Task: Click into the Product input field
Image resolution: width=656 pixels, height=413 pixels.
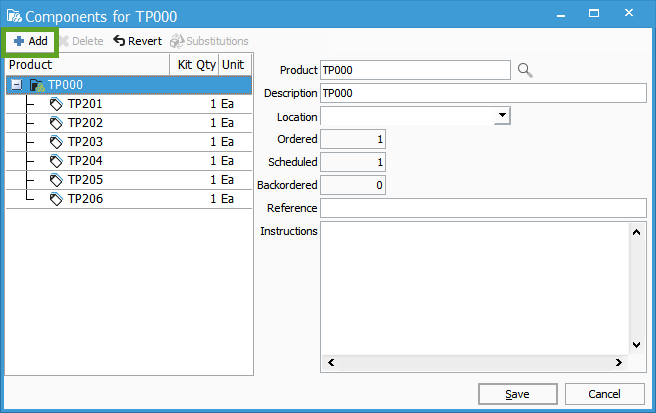Action: (x=415, y=70)
